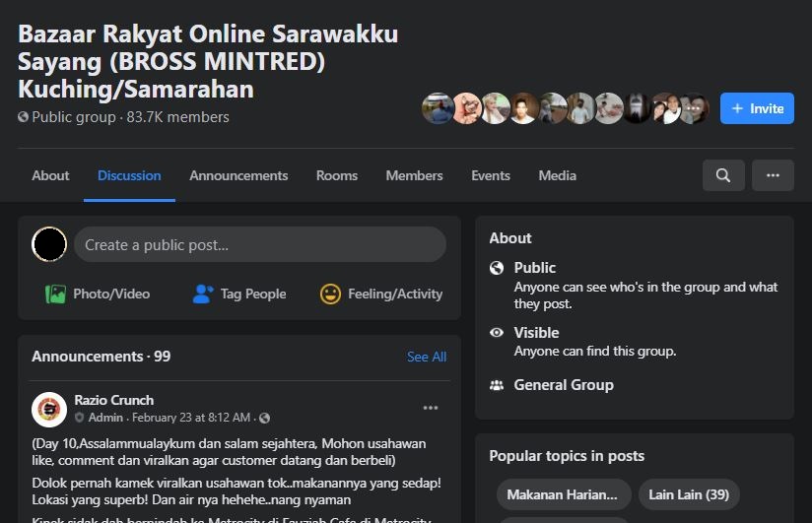Viewport: 812px width, 523px height.
Task: Click See All announcements link
Action: click(427, 357)
